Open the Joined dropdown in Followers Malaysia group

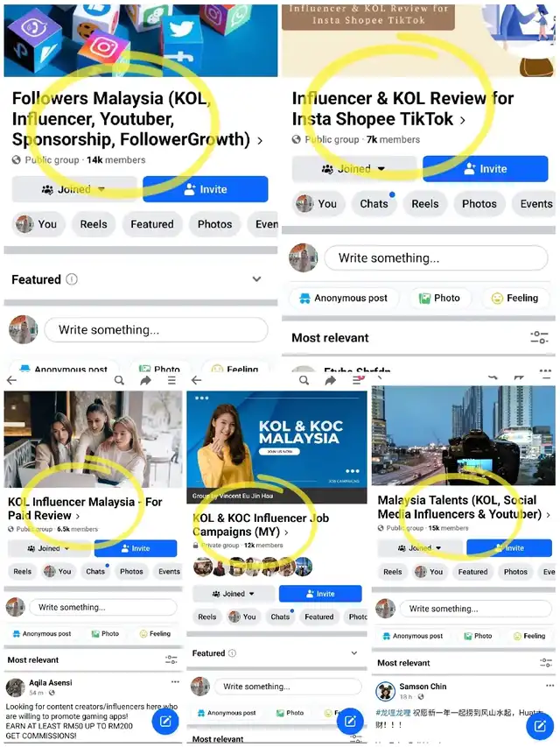coord(74,189)
